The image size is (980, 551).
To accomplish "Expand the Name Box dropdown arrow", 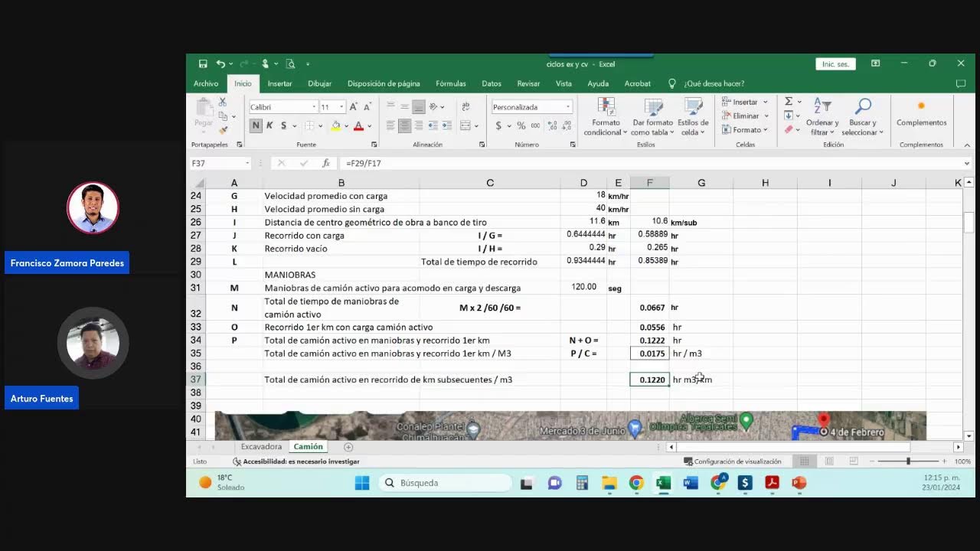I will tap(247, 163).
